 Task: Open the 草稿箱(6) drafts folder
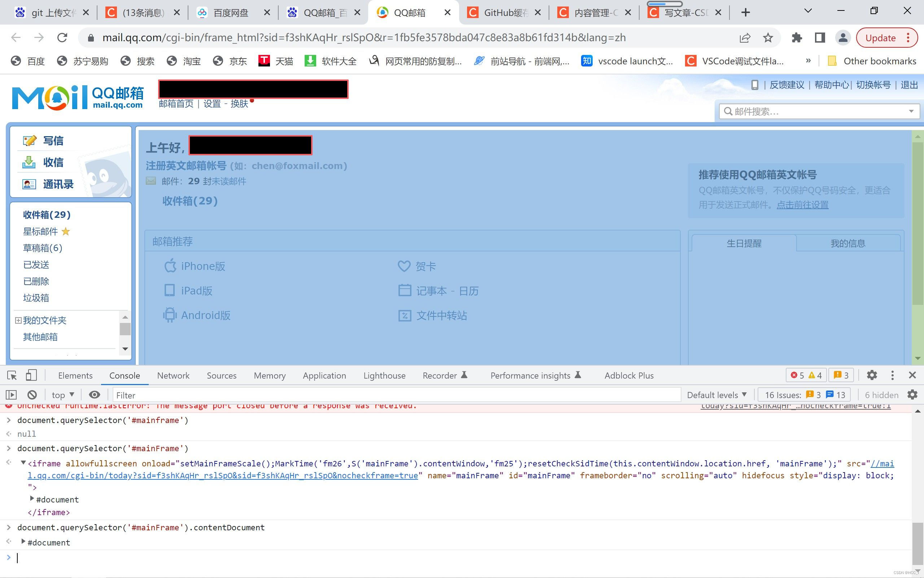pyautogui.click(x=42, y=248)
